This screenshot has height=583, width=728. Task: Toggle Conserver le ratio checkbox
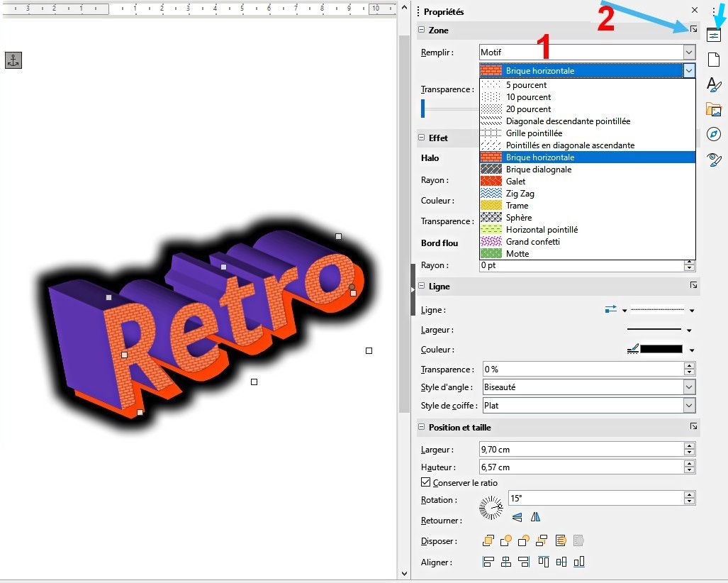click(426, 482)
